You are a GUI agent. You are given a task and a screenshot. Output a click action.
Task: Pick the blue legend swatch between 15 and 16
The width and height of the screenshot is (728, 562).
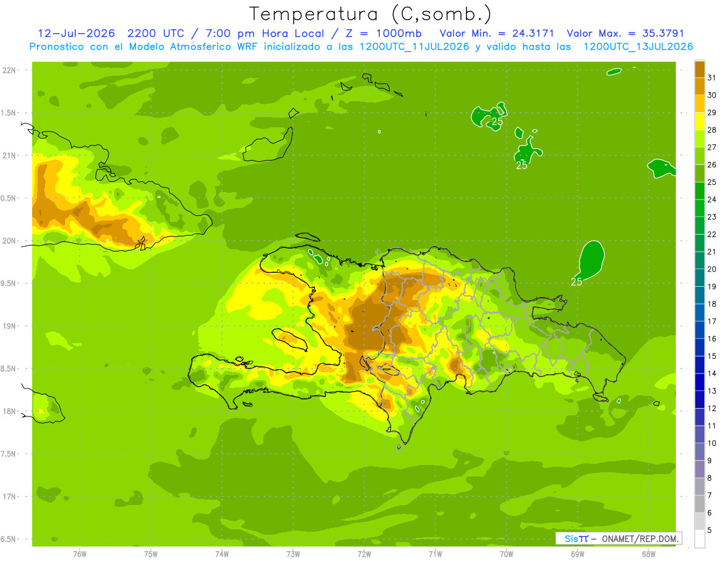pos(699,347)
